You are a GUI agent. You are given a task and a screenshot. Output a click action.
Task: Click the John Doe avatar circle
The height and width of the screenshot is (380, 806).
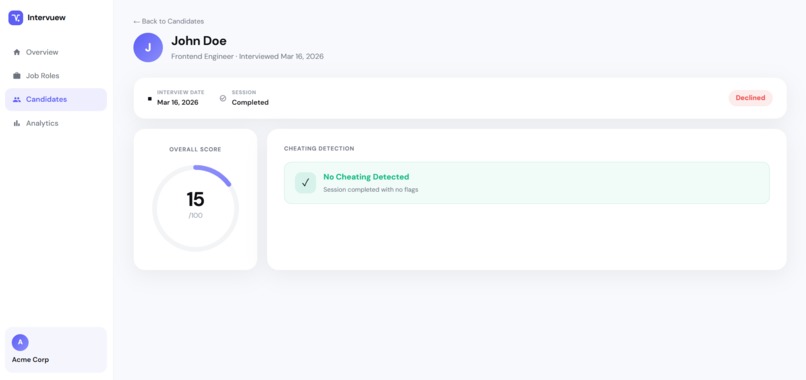click(148, 47)
